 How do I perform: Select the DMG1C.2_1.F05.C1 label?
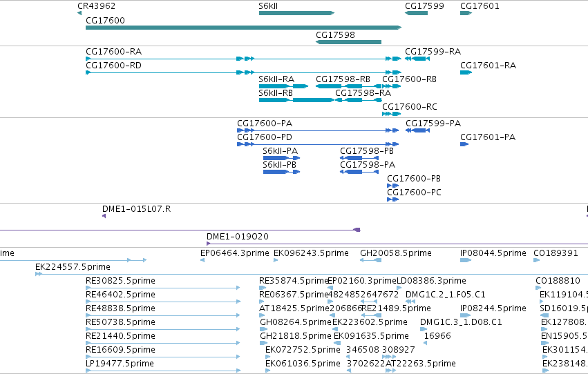446,295
